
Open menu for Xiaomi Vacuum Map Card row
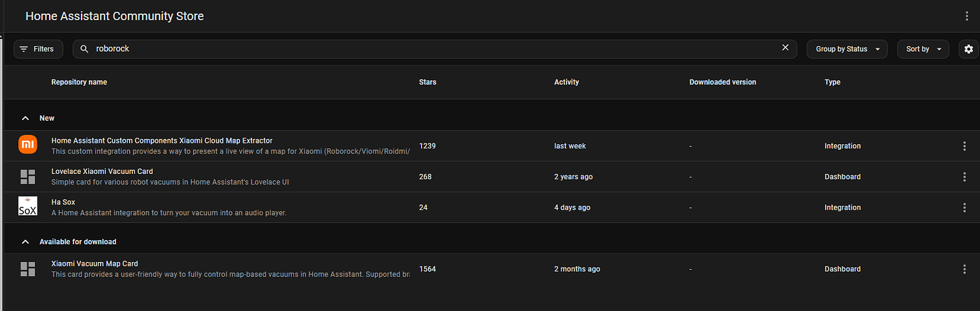[964, 269]
